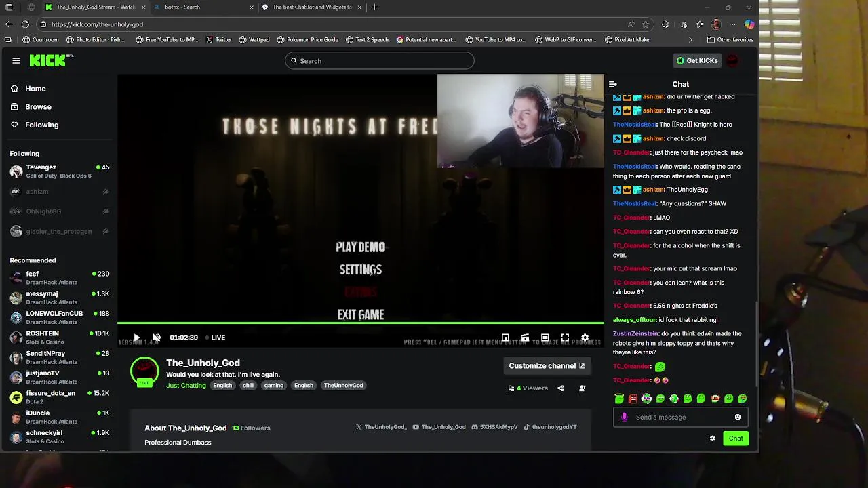Open Following in the sidebar
868x488 pixels.
[35, 125]
